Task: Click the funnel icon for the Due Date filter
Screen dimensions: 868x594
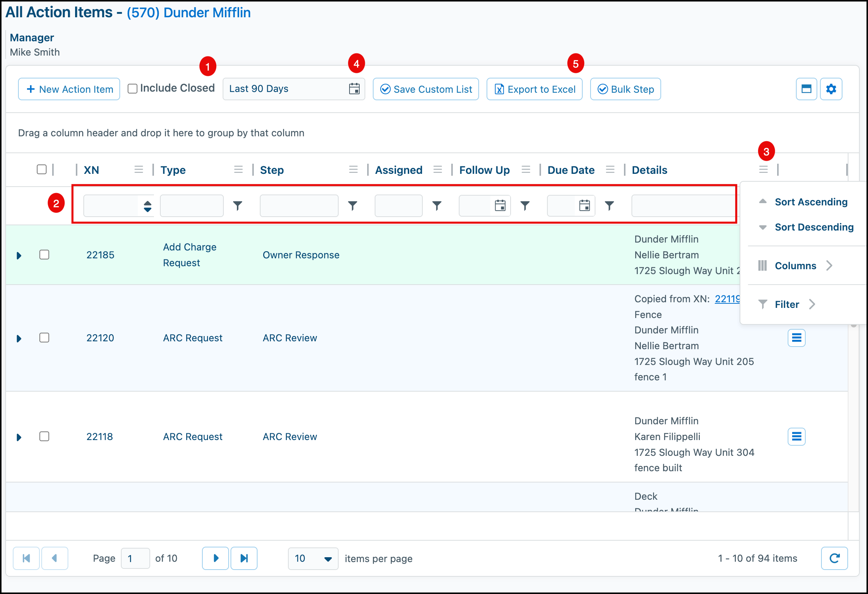Action: tap(609, 206)
